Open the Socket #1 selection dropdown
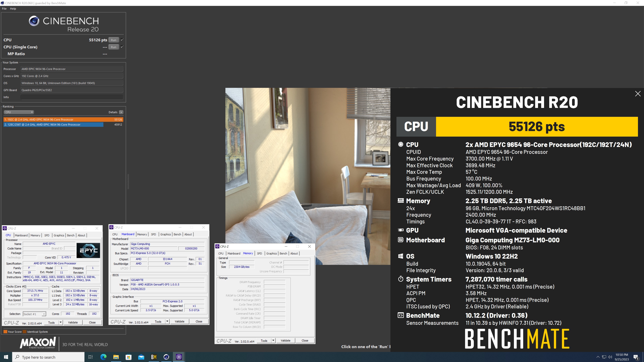This screenshot has height=362, width=644. 34,314
